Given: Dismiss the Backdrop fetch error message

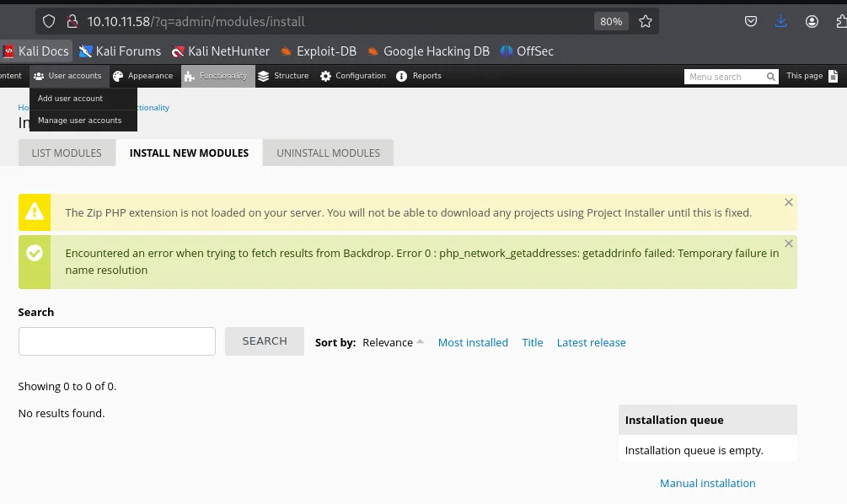Looking at the screenshot, I should (x=789, y=244).
